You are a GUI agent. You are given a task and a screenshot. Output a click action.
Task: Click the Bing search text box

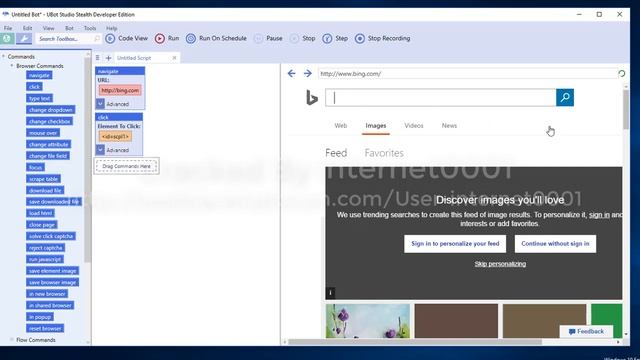pos(440,98)
